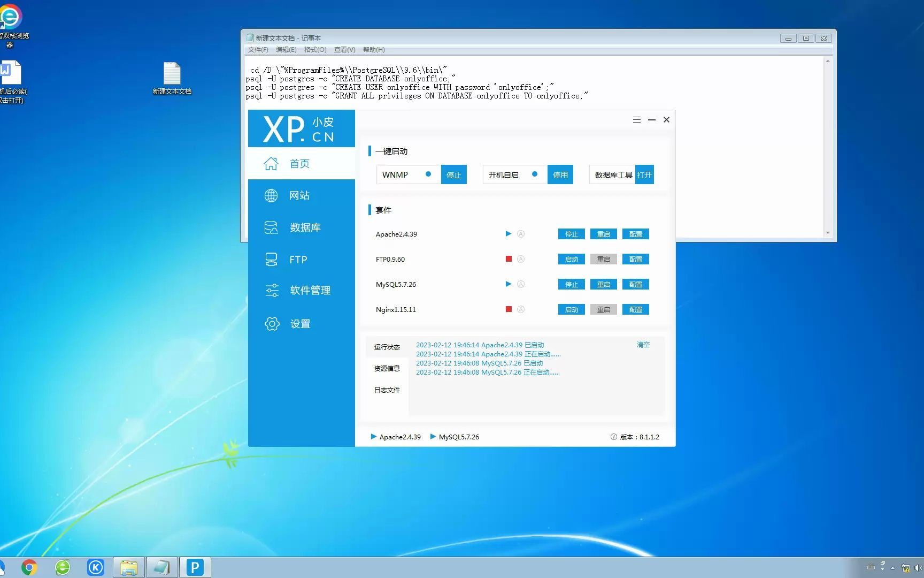Screen dimensions: 924x578
Task: Click Apache2.4.39 running play indicator
Action: 509,233
